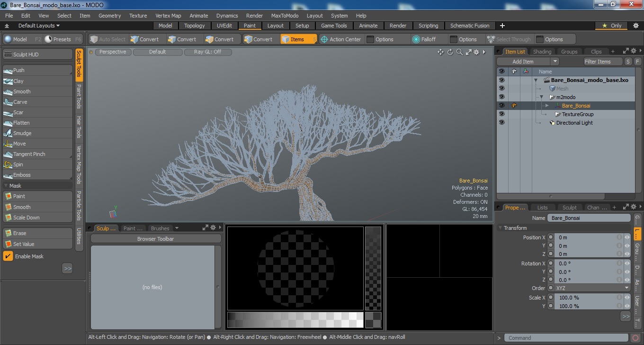Expand the Bare_Bonsai tree item

(x=547, y=106)
